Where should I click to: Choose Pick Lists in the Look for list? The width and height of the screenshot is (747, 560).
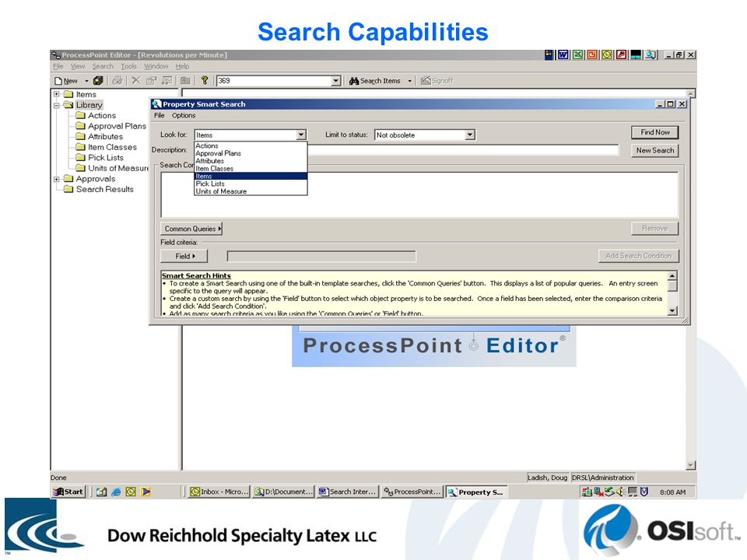pos(251,184)
